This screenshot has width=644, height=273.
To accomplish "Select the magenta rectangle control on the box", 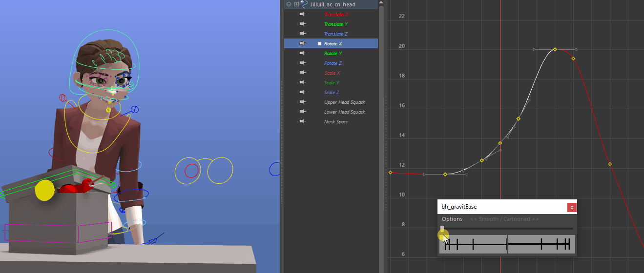I will coord(58,232).
